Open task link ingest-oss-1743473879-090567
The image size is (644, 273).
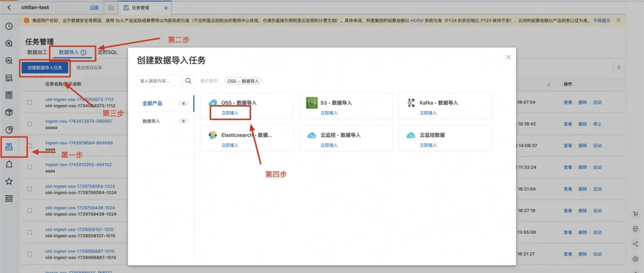pos(79,122)
